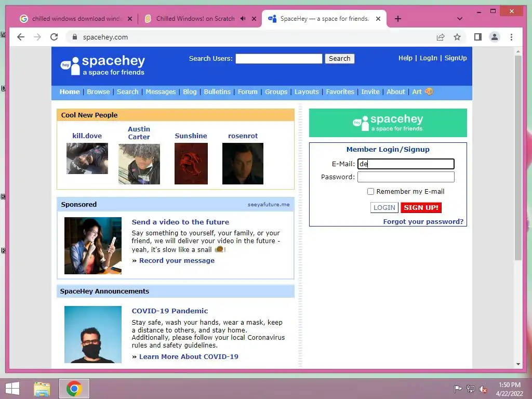The width and height of the screenshot is (532, 399).
Task: Close the SpaceHey tab
Action: click(x=378, y=19)
